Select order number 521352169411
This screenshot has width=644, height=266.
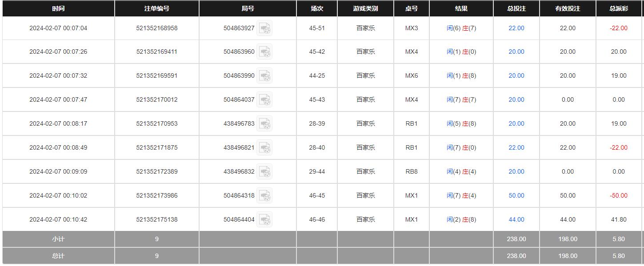[x=157, y=52]
